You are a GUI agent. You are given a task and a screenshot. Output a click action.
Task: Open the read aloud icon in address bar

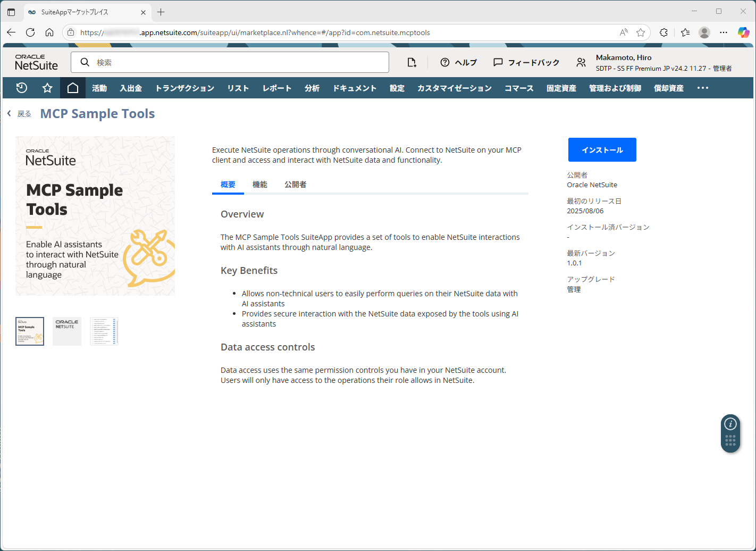[x=624, y=32]
